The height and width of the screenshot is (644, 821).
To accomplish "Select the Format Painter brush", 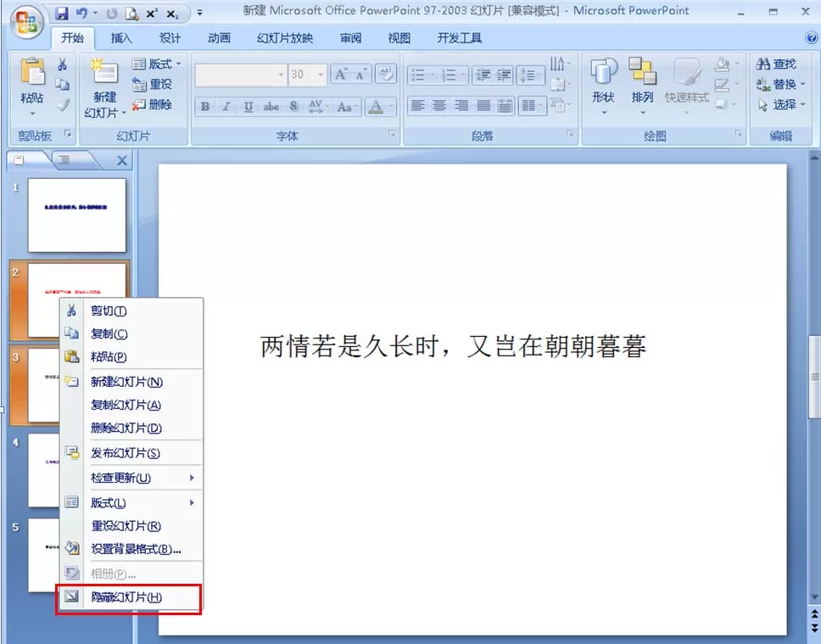I will (63, 104).
